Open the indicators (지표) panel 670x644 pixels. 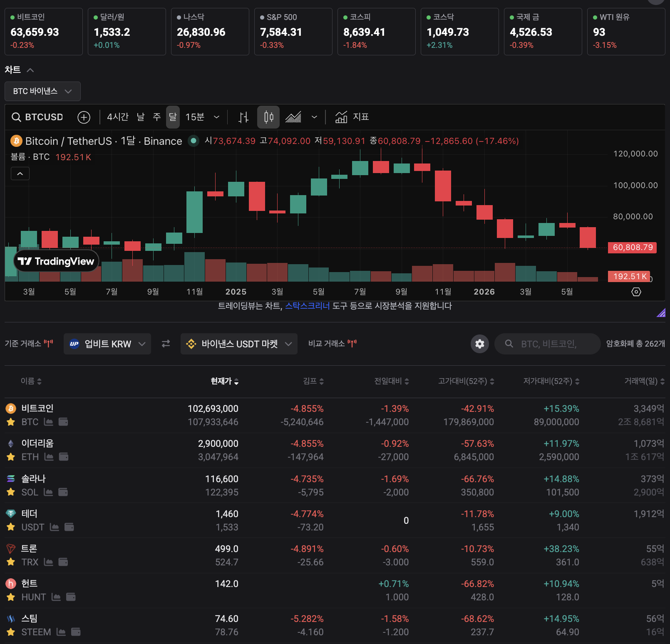pos(352,117)
